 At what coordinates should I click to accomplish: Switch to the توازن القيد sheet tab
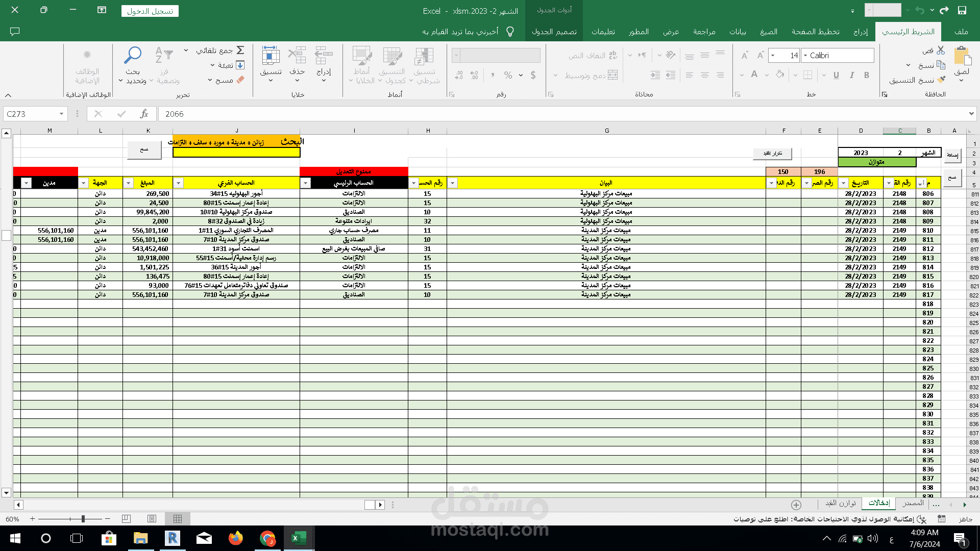point(841,503)
